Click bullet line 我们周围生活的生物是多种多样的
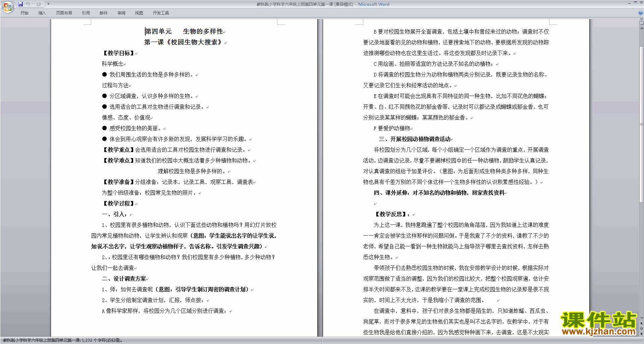644x344 pixels. [x=149, y=75]
